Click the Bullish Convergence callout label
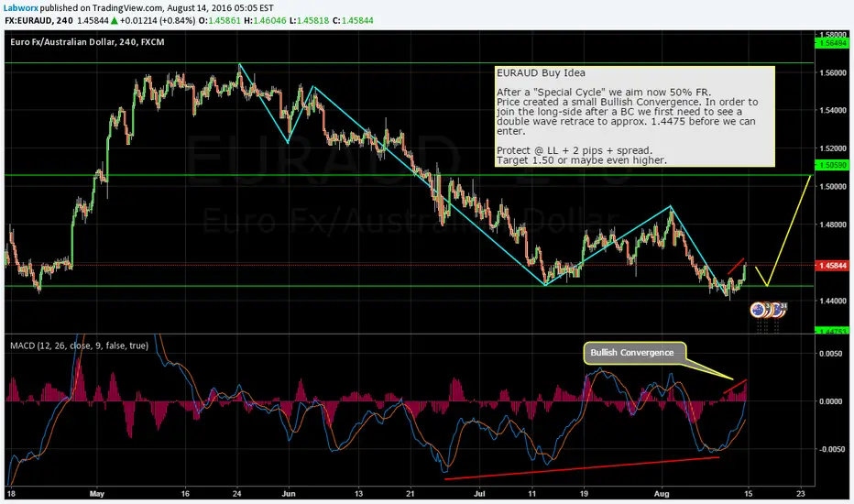Viewport: 854px width, 504px height. [x=634, y=353]
